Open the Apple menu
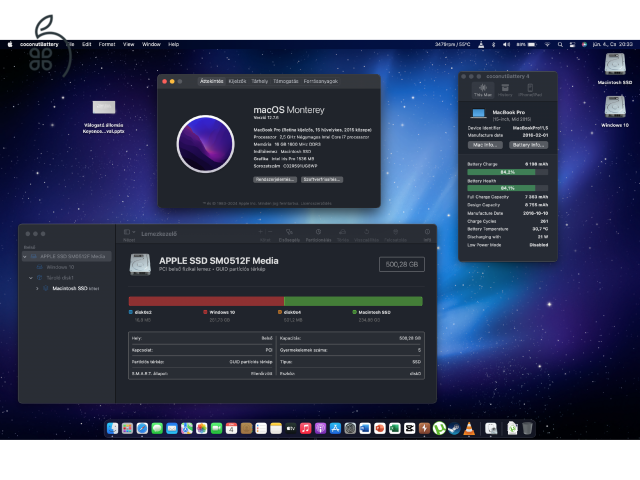 [x=10, y=44]
